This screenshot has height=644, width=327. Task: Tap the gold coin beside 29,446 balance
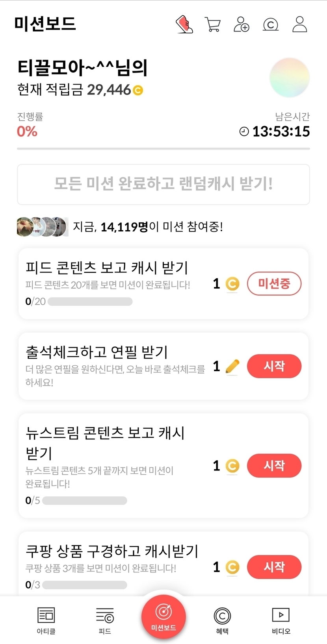[138, 91]
